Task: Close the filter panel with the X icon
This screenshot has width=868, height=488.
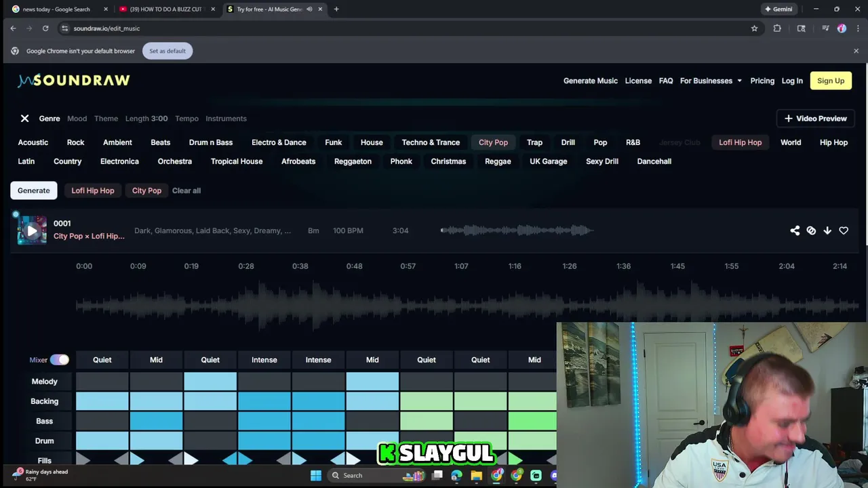Action: click(24, 119)
